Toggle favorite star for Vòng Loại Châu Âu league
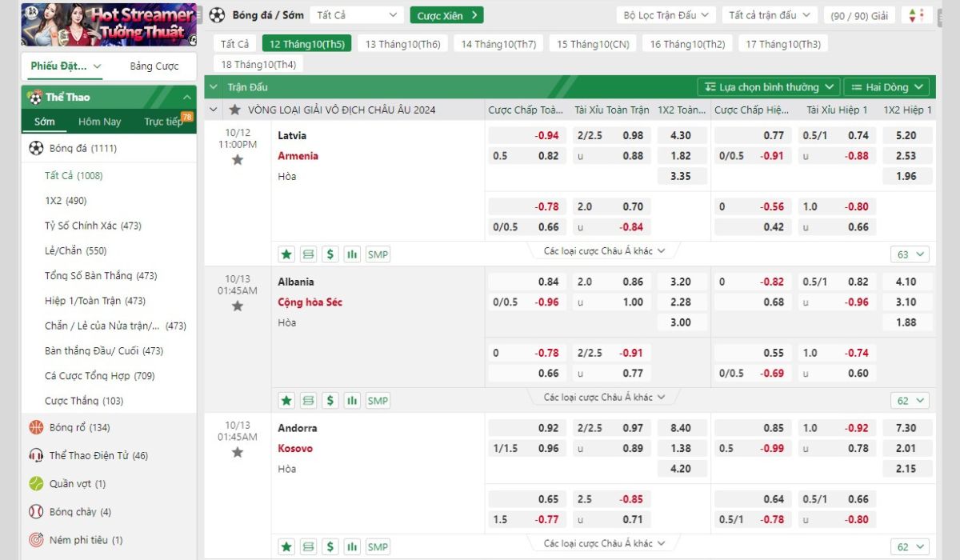The height and width of the screenshot is (560, 960). [x=234, y=110]
